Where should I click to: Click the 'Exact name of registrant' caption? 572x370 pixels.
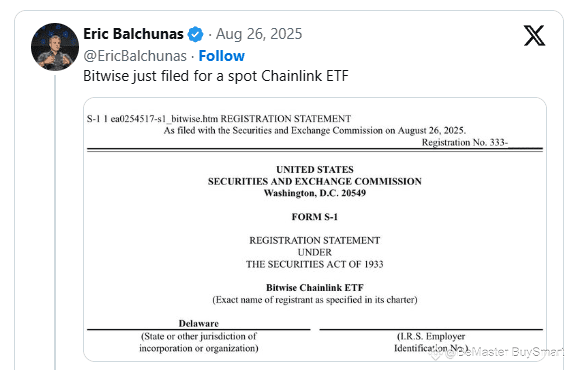[x=314, y=300]
